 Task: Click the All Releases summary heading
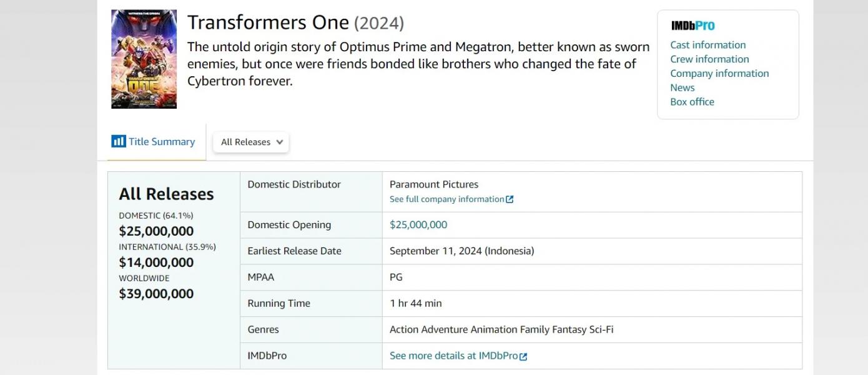[166, 194]
